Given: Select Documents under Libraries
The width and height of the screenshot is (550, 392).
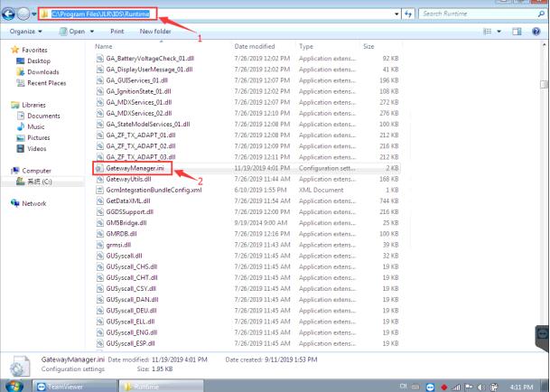Looking at the screenshot, I should [43, 116].
